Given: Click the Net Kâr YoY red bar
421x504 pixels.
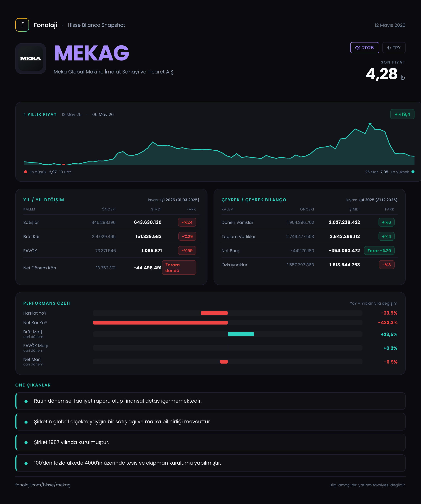Looking at the screenshot, I should click(x=160, y=323).
